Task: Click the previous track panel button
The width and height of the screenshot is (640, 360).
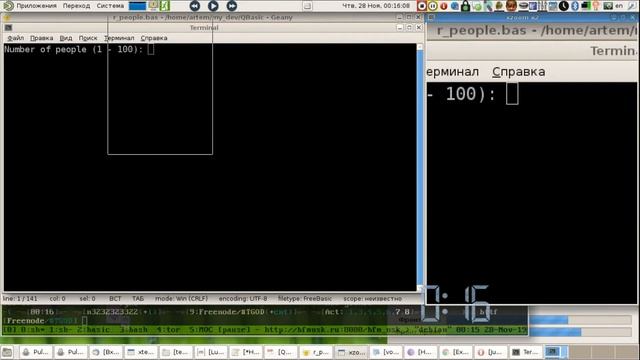Action: click(195, 6)
